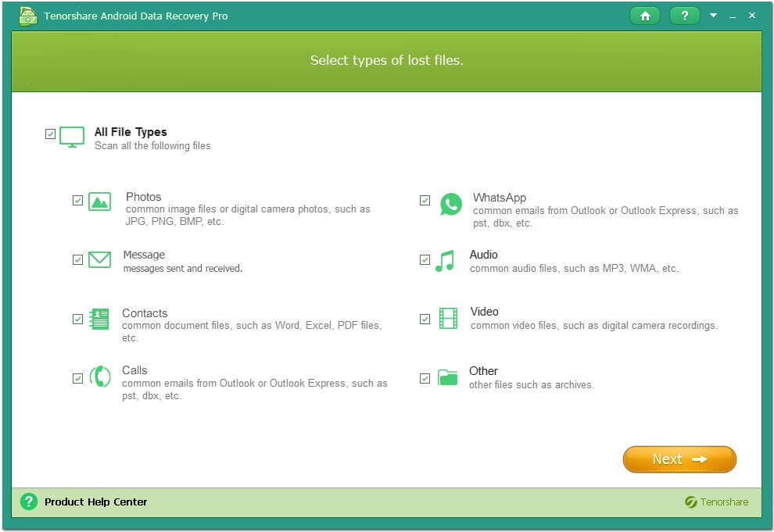
Task: Uncheck the All File Types checkbox
Action: 50,134
